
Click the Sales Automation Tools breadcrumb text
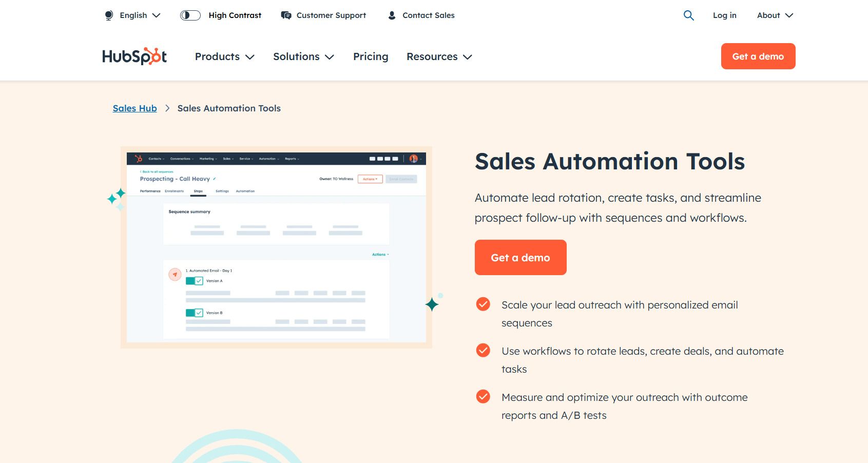(x=229, y=108)
